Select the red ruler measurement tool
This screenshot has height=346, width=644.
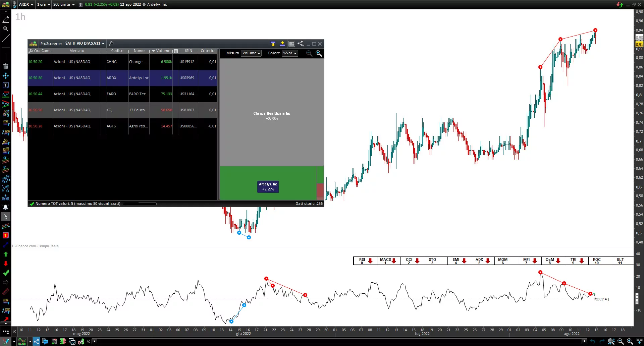point(6,292)
